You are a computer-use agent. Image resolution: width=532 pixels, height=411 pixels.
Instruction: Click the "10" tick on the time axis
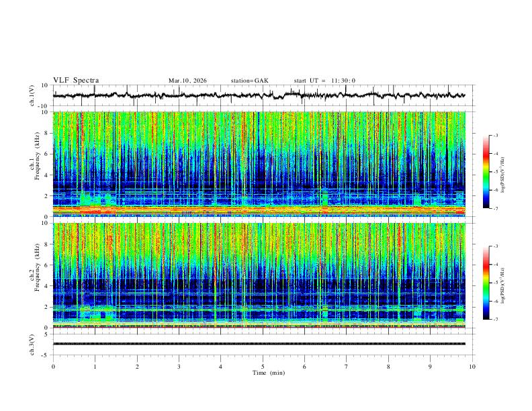[472, 367]
